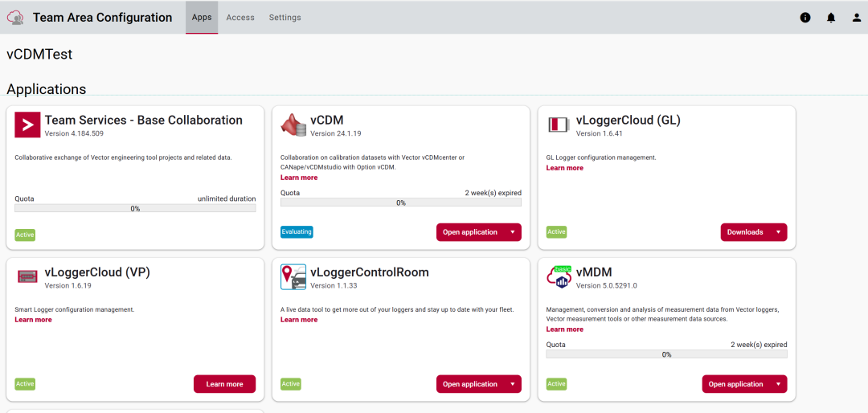Click Learn more button on vLoggerCloud (VP)
This screenshot has height=413, width=868.
point(225,384)
